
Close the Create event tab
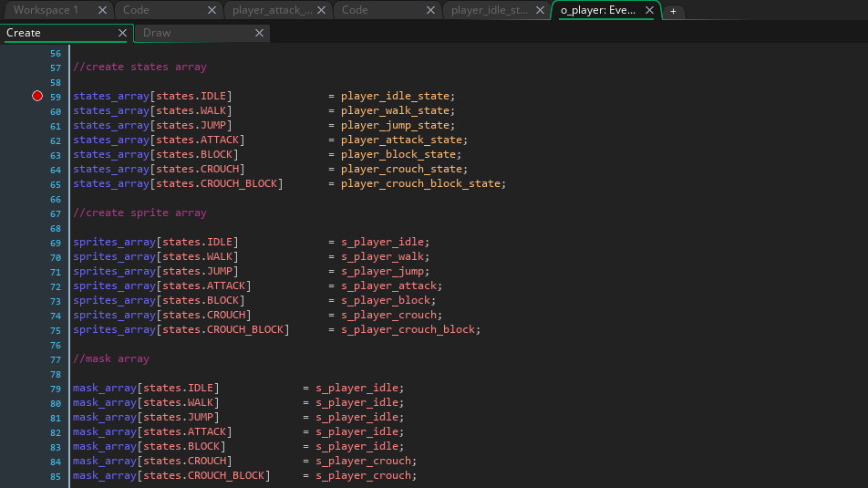[x=122, y=33]
